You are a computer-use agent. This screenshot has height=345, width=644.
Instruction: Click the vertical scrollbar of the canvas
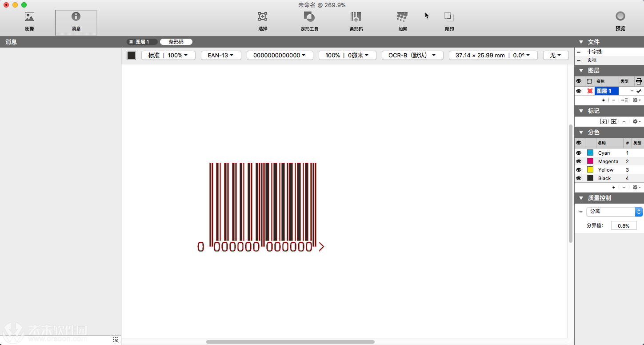pyautogui.click(x=571, y=183)
